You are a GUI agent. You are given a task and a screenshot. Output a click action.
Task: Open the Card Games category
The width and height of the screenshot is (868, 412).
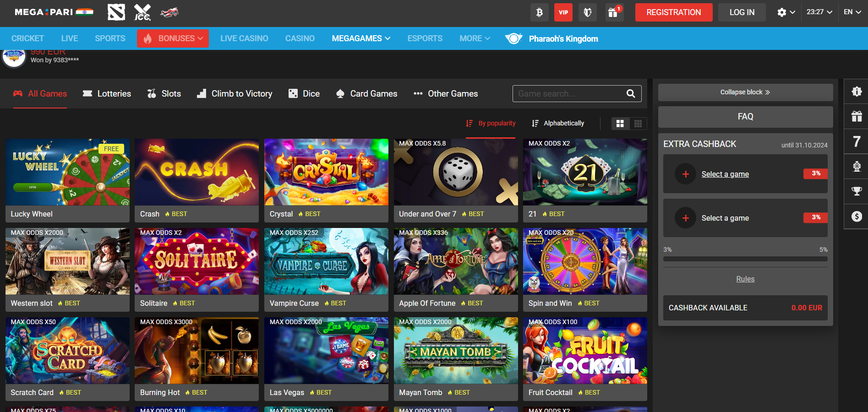366,94
